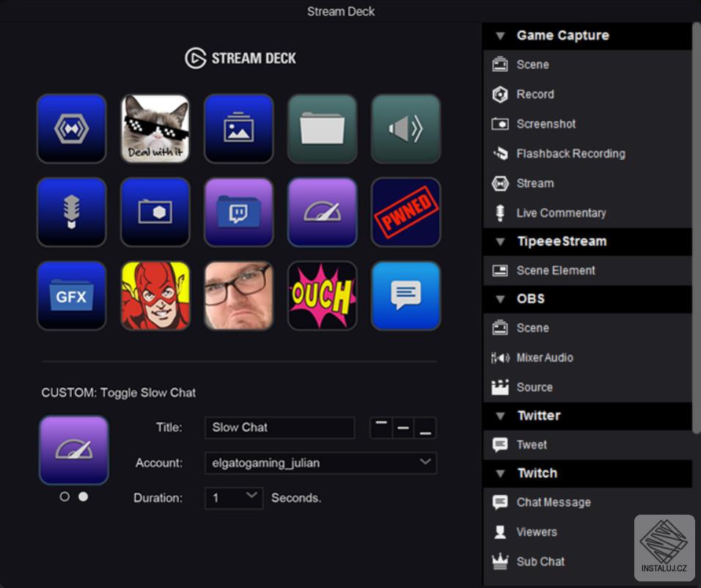
Task: Click the Flash superhero key
Action: coord(155,295)
